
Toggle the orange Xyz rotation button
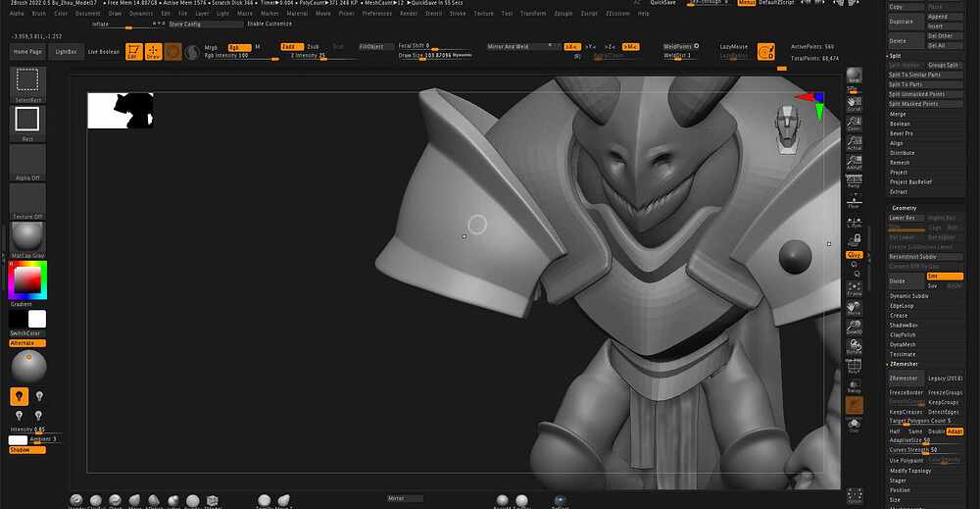[854, 255]
